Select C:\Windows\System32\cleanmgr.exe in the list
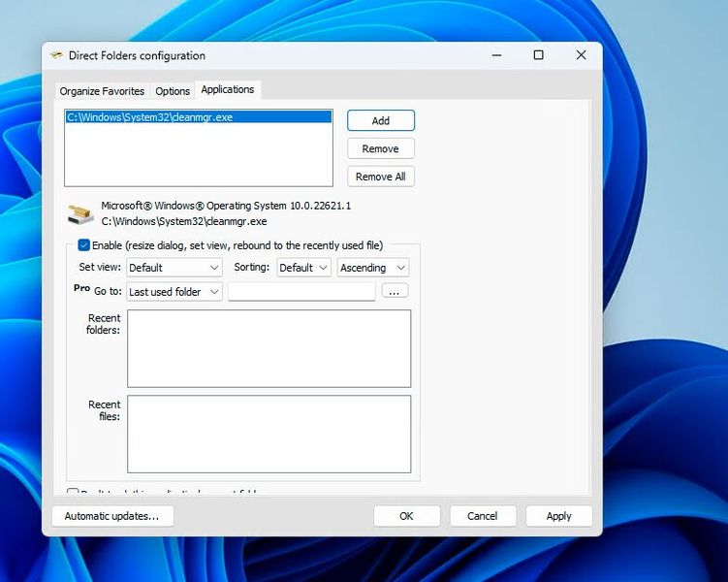The height and width of the screenshot is (582, 728). pos(199,117)
